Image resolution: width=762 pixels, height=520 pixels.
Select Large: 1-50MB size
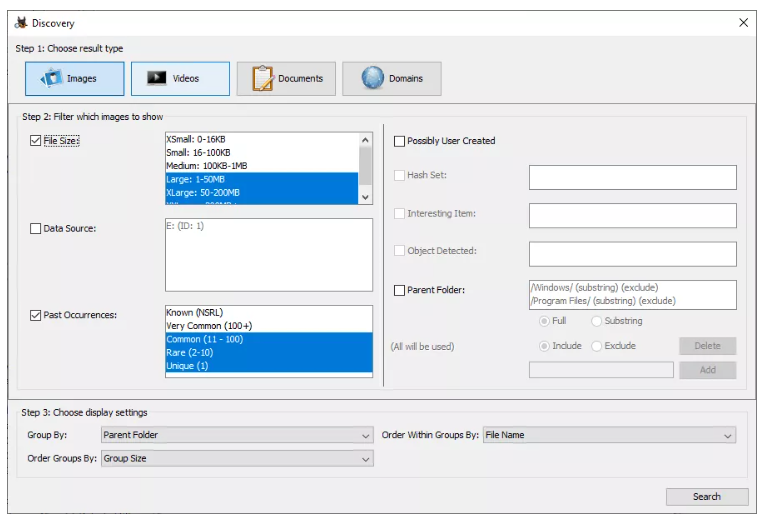[x=261, y=179]
